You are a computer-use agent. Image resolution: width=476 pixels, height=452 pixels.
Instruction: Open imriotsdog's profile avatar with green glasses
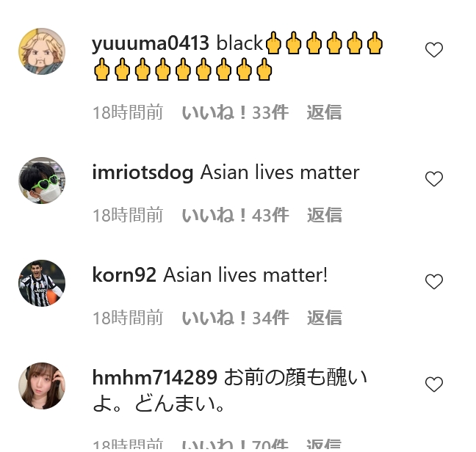click(x=42, y=181)
